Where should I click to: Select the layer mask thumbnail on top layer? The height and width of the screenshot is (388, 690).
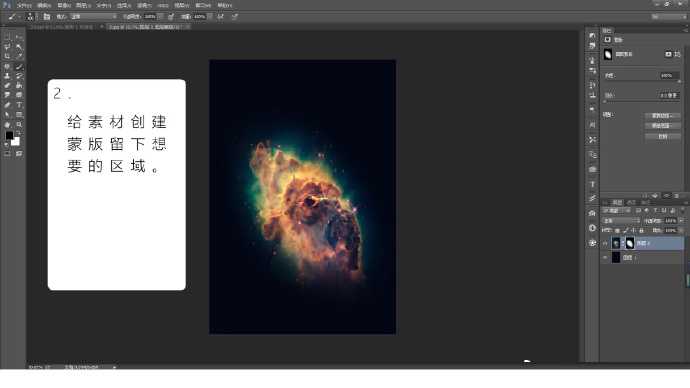pos(630,243)
